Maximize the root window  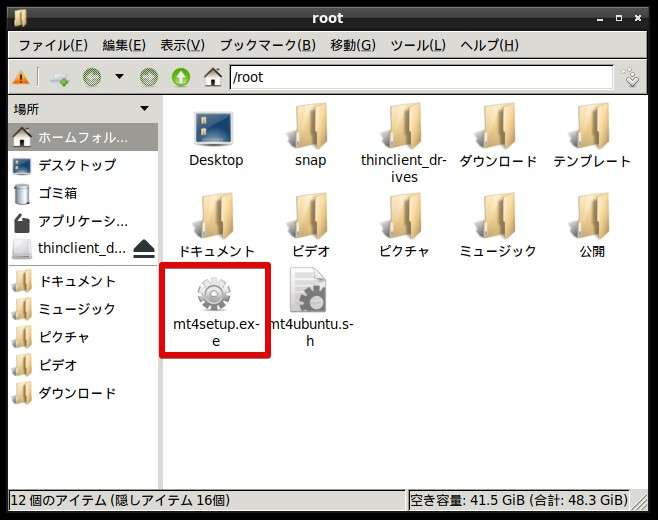619,18
